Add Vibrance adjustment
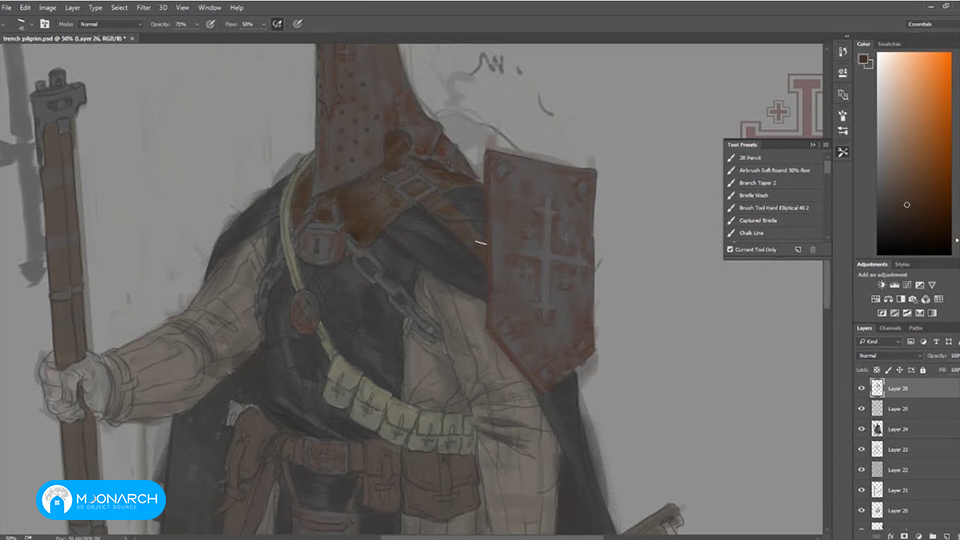 click(932, 285)
